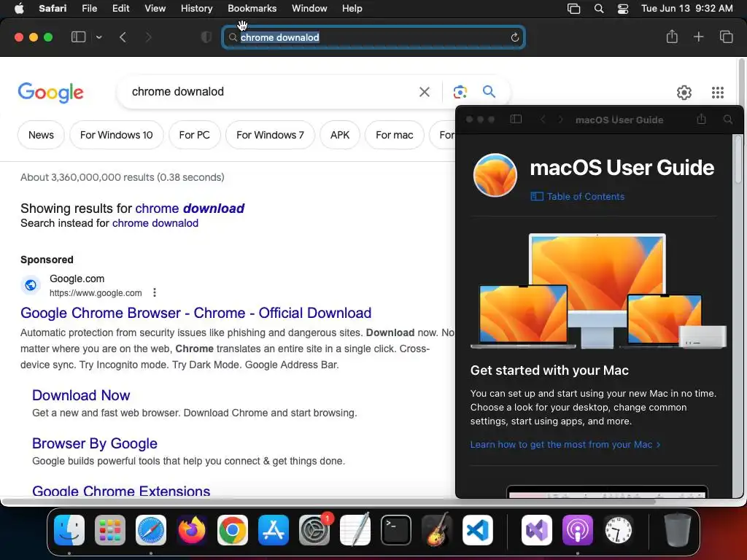Screen dimensions: 747x560
Task: Go to the Google logo homepage
Action: (50, 92)
